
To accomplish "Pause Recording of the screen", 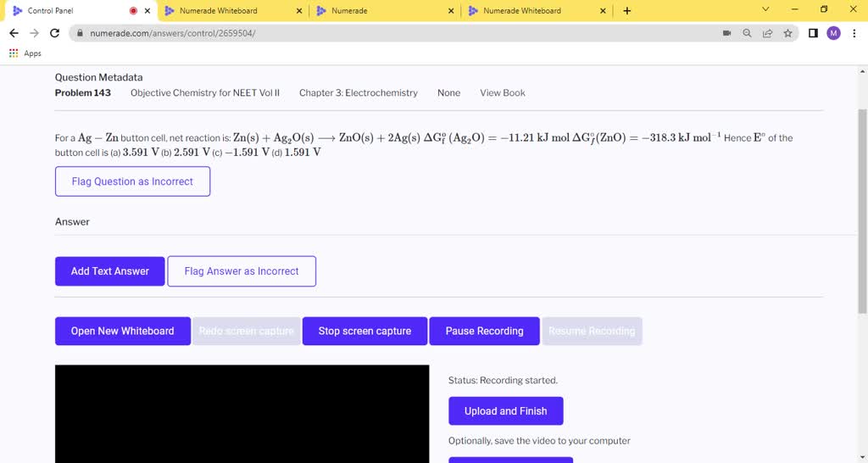I will click(484, 331).
